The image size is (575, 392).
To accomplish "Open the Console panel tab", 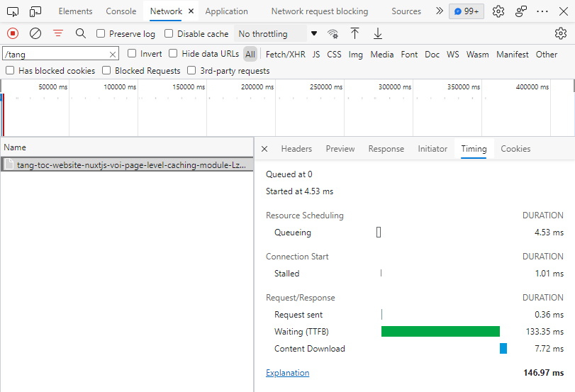I will point(121,11).
